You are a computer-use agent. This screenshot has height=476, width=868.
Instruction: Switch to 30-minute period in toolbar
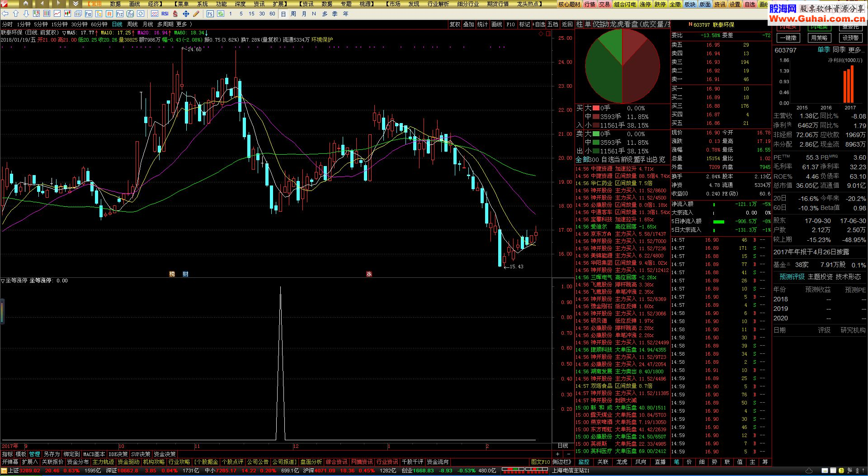[x=262, y=14]
